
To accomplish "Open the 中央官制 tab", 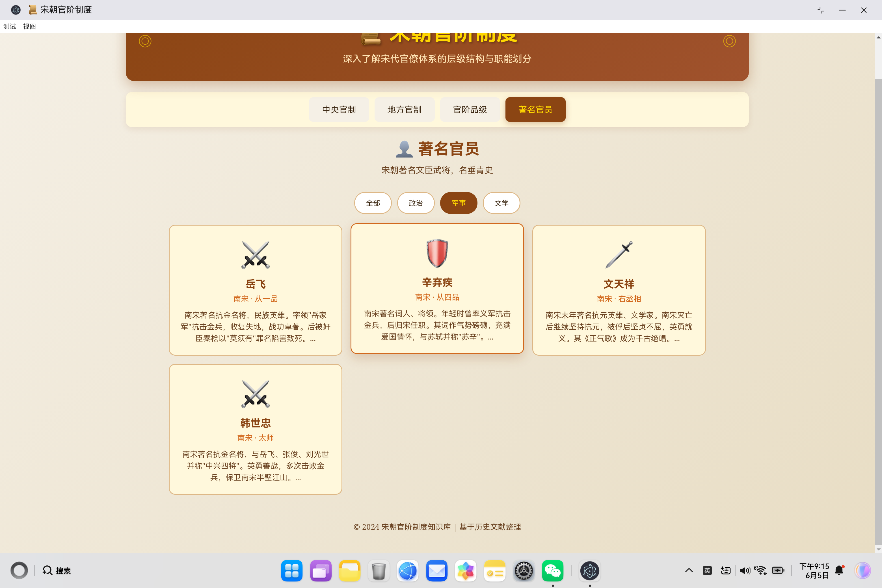I will [339, 109].
